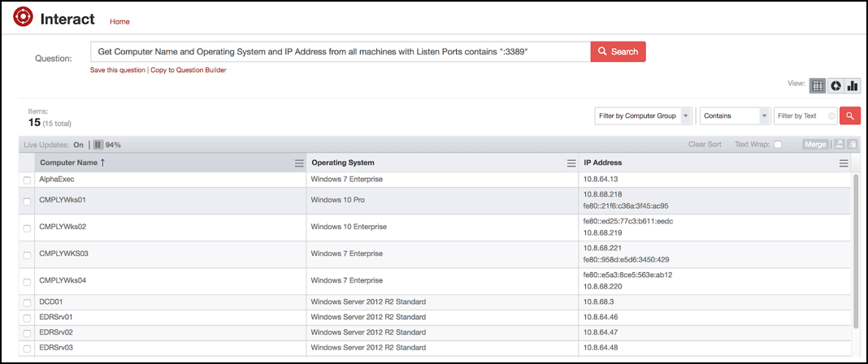This screenshot has height=364, width=868.
Task: Open Operating System column menu
Action: click(571, 163)
